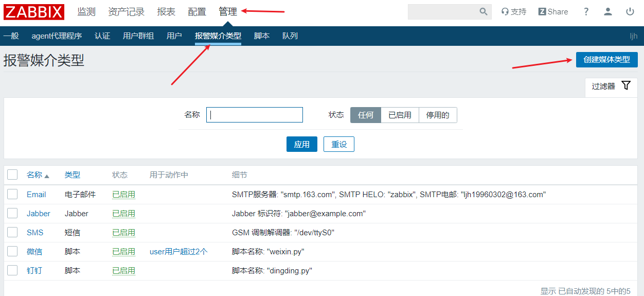Image resolution: width=644 pixels, height=296 pixels.
Task: Open the 管理 top menu
Action: click(x=228, y=12)
